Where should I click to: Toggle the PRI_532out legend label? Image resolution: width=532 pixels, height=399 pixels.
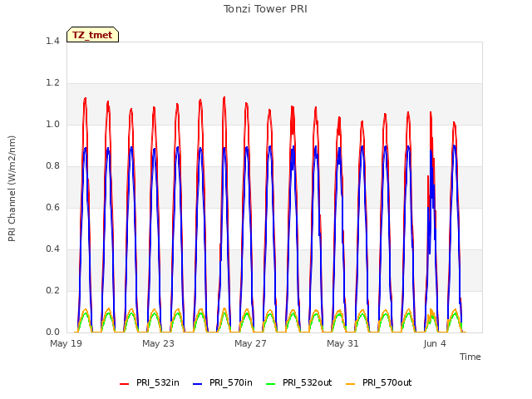tap(308, 383)
